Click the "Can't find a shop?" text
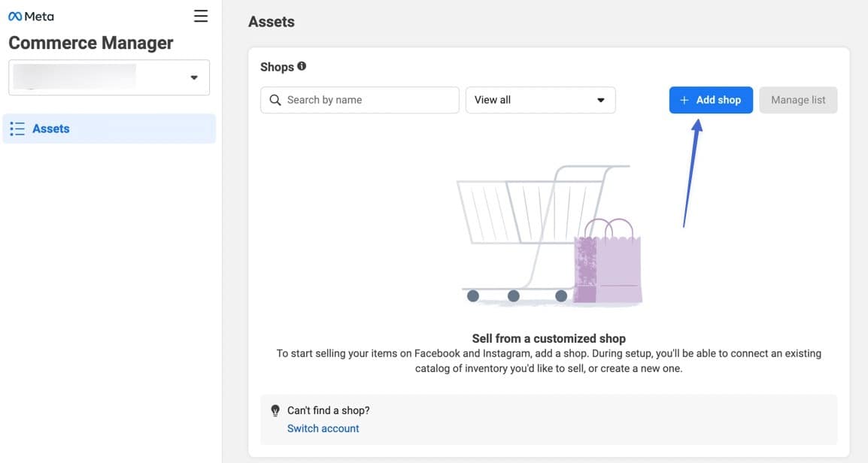Viewport: 868px width, 463px height. coord(329,410)
